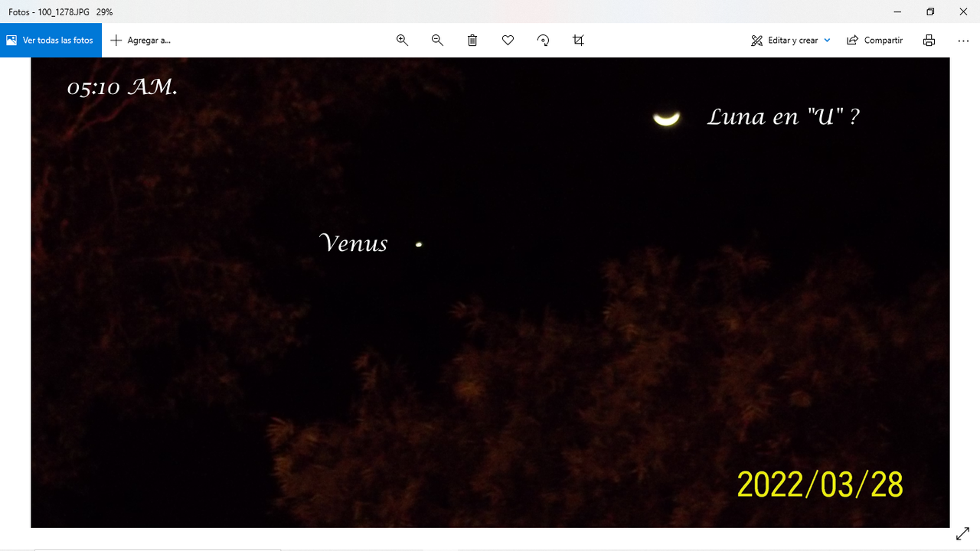Click the zoom in magnifier icon
This screenshot has height=551, width=980.
point(402,41)
